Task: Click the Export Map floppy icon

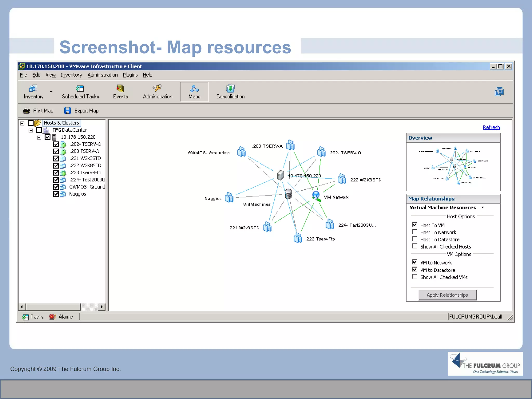Action: 68,111
